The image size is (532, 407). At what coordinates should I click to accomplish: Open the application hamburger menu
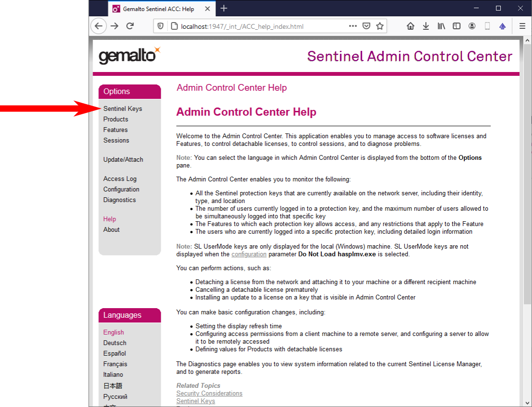(522, 26)
